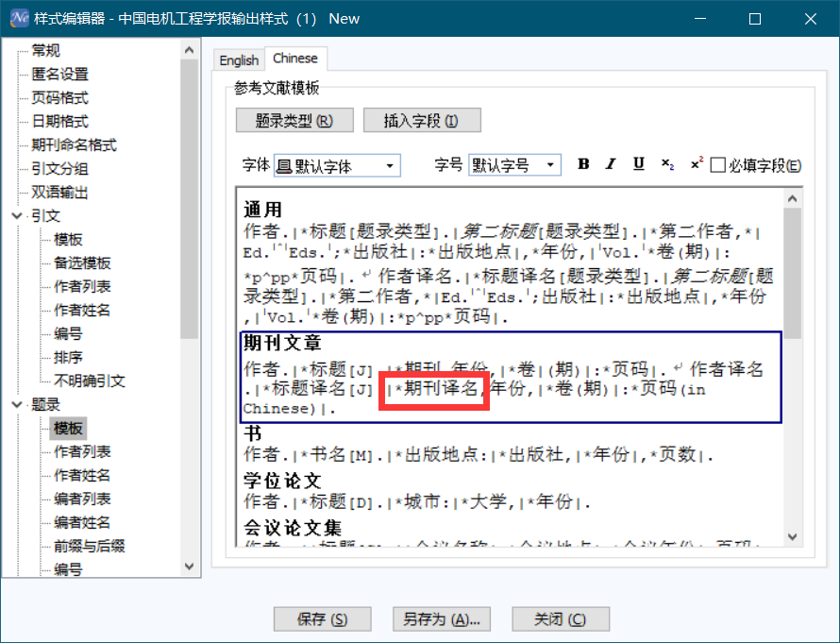This screenshot has width=840, height=643.
Task: Click the 通用 template heading
Action: point(262,210)
